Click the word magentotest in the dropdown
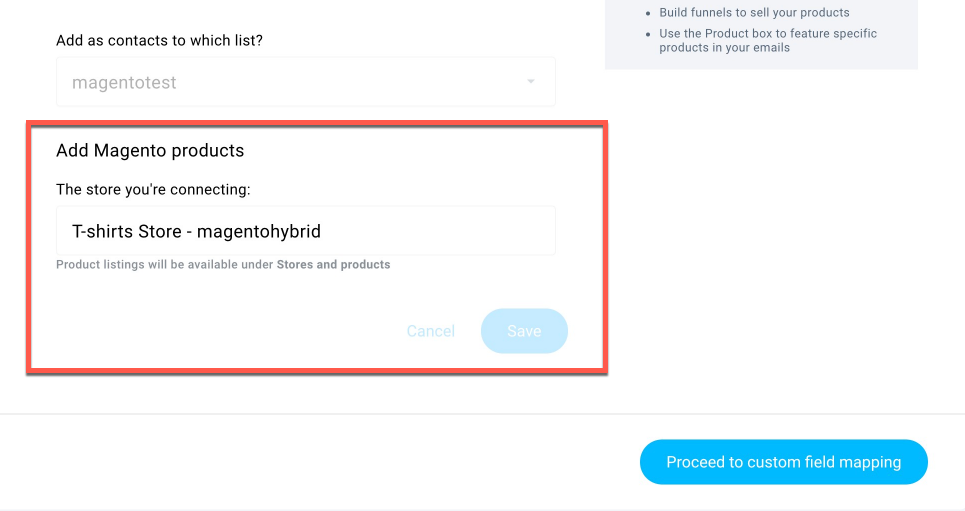The height and width of the screenshot is (511, 965). tap(124, 82)
